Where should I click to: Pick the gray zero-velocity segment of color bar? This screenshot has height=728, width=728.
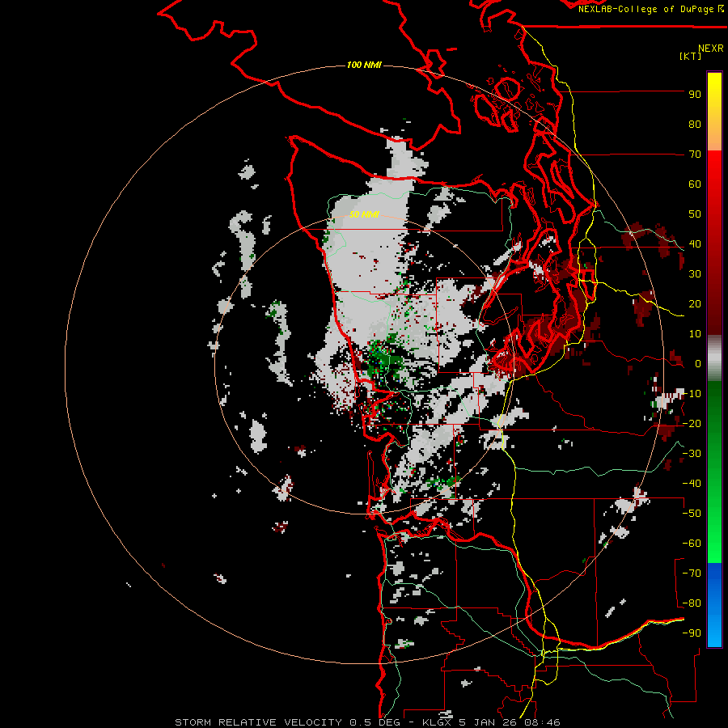714,358
